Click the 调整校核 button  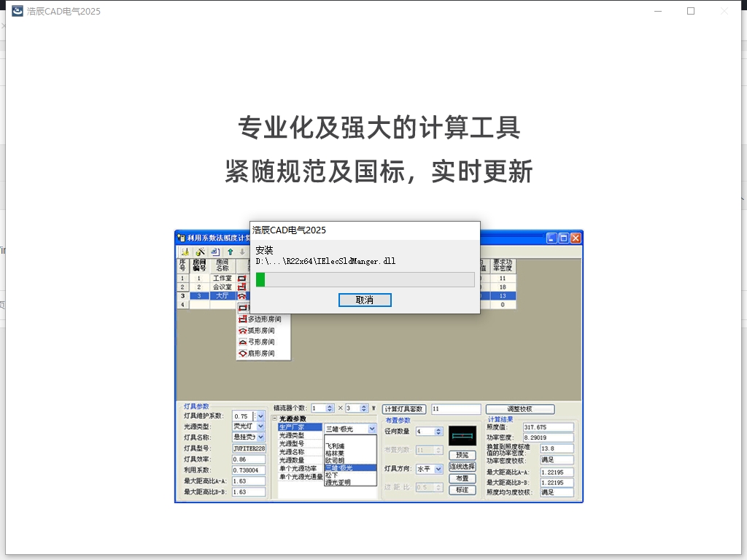pyautogui.click(x=519, y=409)
